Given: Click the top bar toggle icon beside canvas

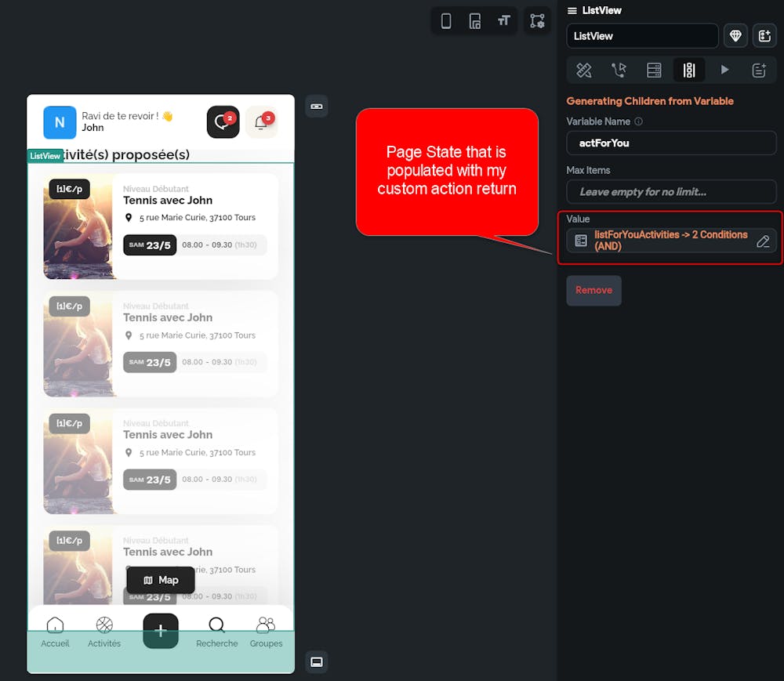Looking at the screenshot, I should [x=317, y=107].
